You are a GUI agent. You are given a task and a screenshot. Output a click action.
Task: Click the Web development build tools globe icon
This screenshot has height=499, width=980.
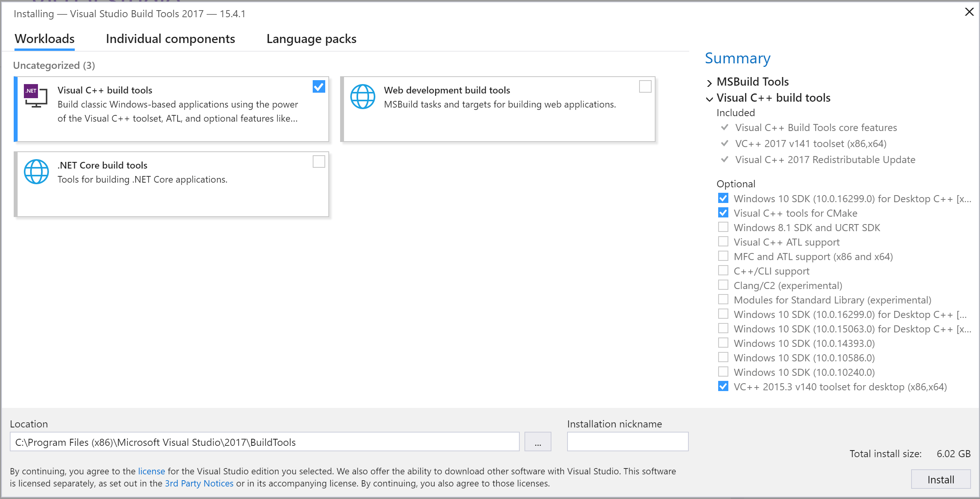point(362,97)
